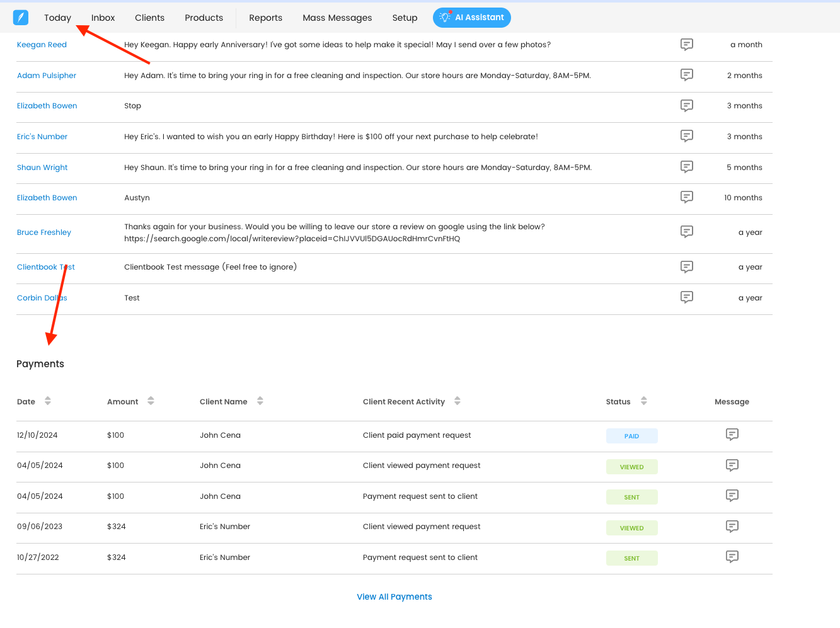Click message icon for 12/10/2024 payment

(732, 435)
